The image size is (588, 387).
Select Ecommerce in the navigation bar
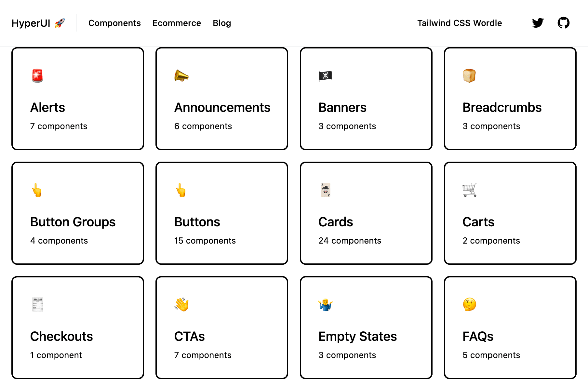(177, 23)
